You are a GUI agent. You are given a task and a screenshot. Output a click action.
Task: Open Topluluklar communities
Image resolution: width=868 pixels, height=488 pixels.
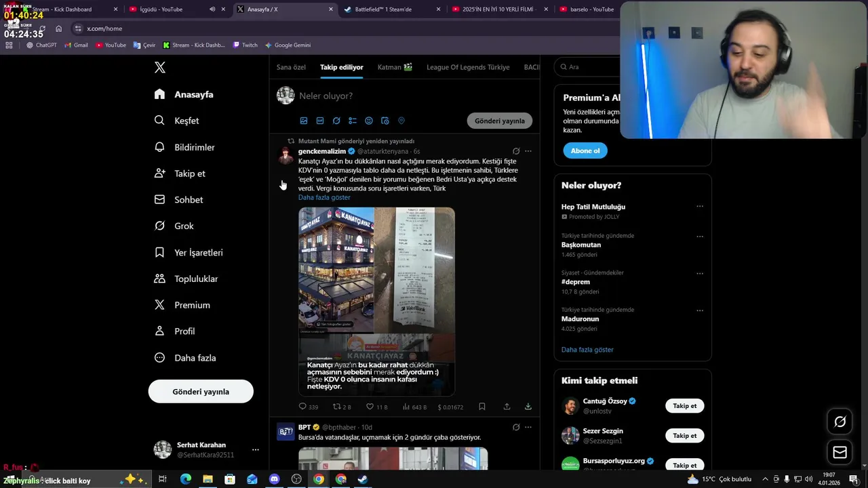click(x=186, y=279)
